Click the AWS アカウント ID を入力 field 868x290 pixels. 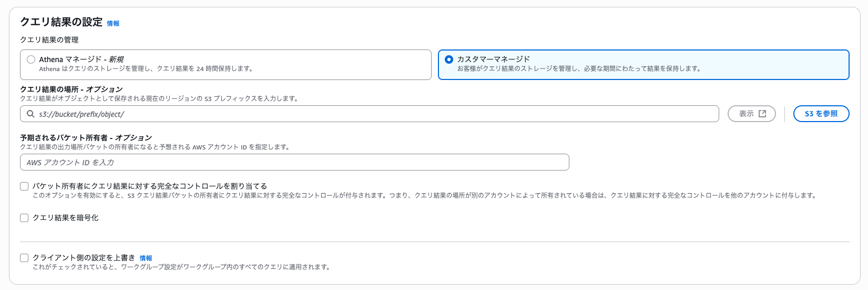click(294, 162)
